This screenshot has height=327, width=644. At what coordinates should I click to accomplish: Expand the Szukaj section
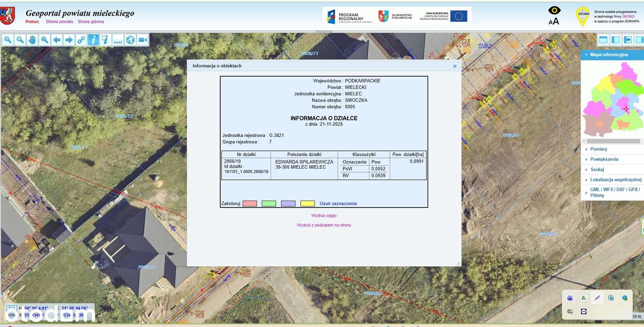[x=612, y=169]
